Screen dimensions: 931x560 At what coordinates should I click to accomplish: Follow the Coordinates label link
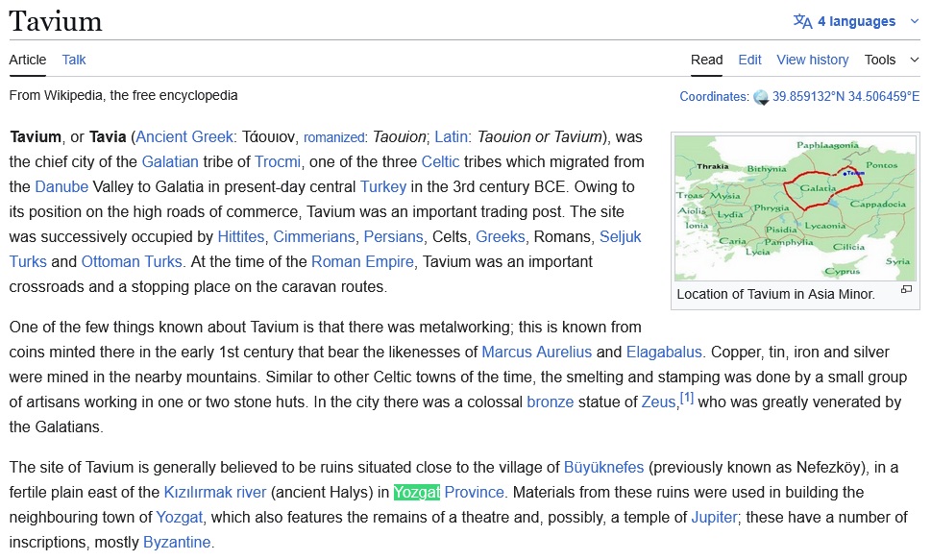click(x=714, y=97)
